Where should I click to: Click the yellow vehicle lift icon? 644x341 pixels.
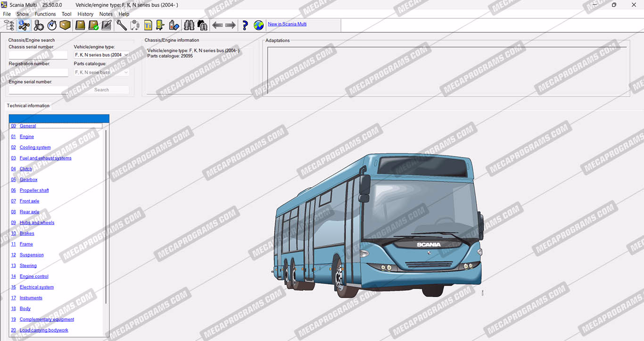pos(160,25)
